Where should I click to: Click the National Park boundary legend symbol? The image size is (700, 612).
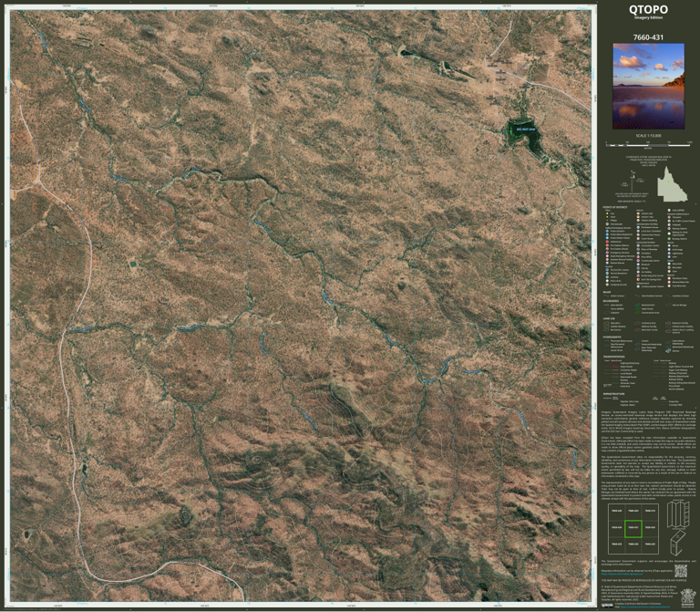click(x=637, y=305)
